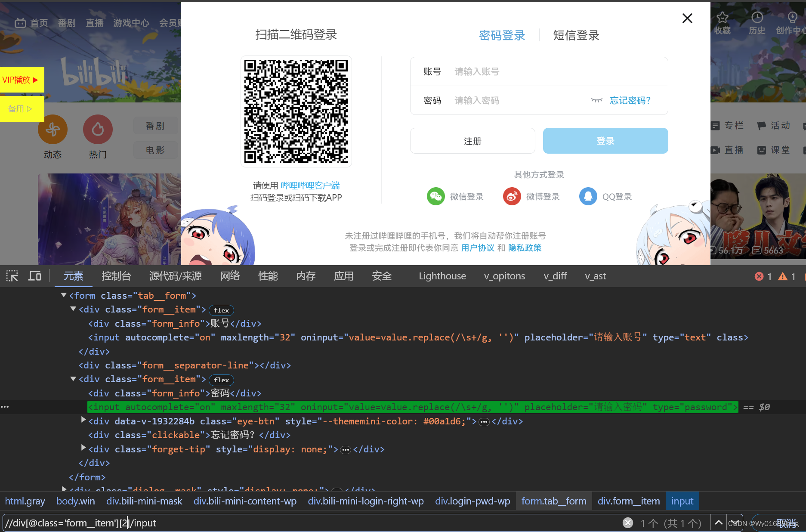
Task: Open the 安全 DevTools tab
Action: 382,276
